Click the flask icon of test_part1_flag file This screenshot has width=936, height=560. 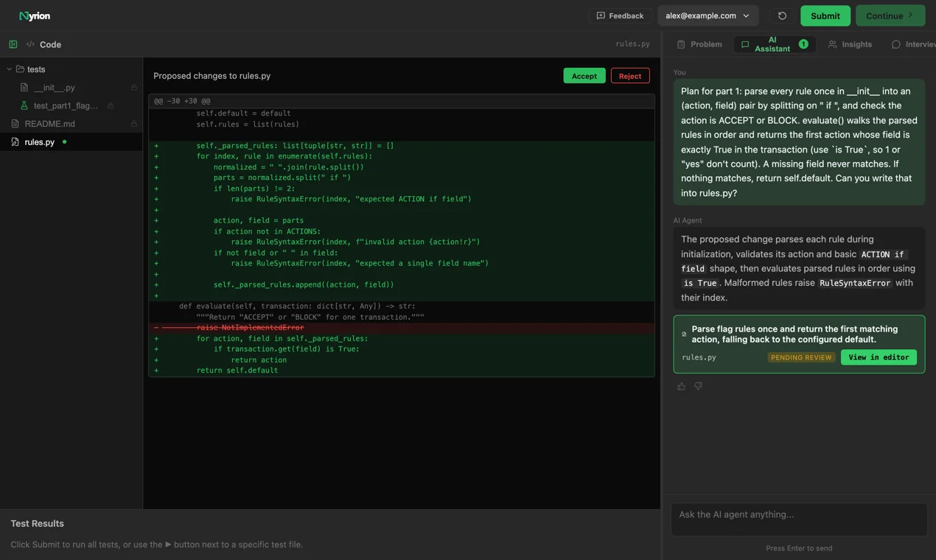coord(24,106)
